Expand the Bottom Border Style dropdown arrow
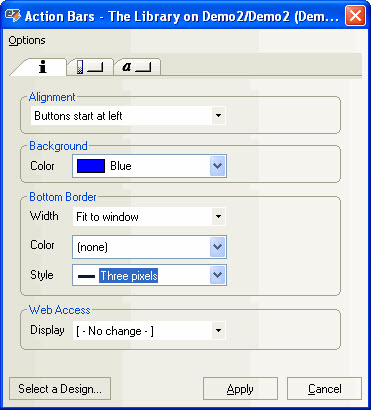The height and width of the screenshot is (410, 371). click(x=218, y=275)
